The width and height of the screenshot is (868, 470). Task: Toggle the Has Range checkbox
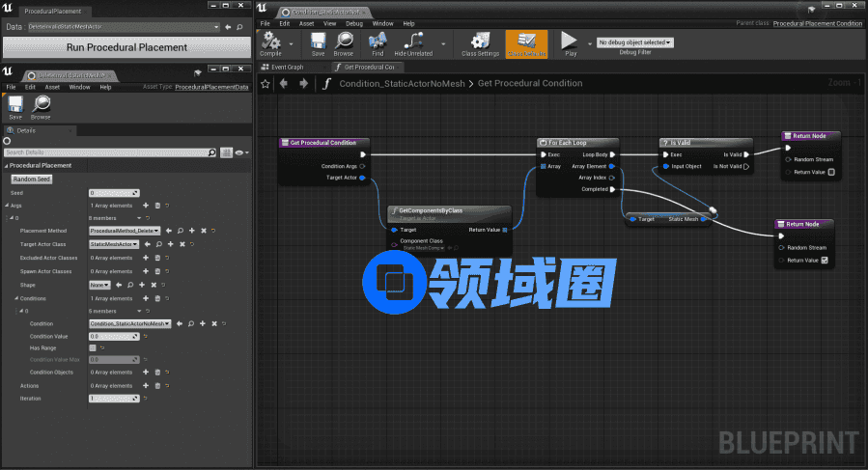[93, 347]
